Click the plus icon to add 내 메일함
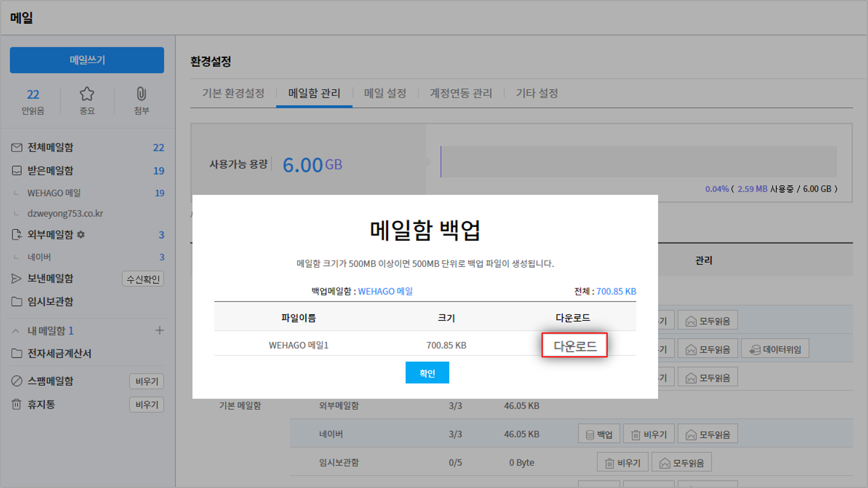Image resolution: width=868 pixels, height=488 pixels. click(159, 331)
